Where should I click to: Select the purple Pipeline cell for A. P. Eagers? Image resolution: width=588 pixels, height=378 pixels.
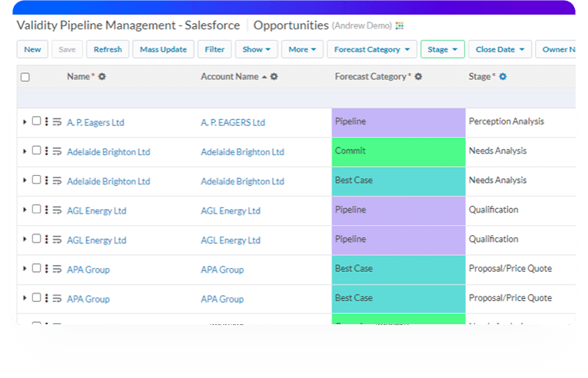click(399, 123)
